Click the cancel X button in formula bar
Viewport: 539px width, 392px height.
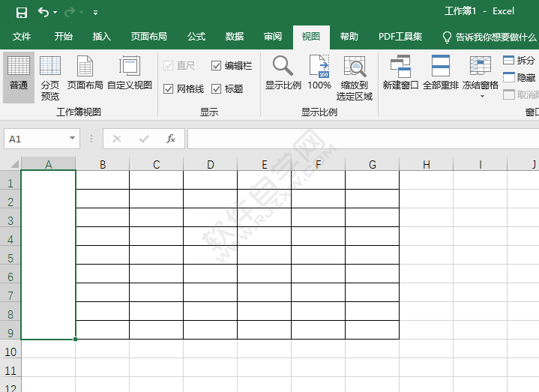[x=117, y=139]
